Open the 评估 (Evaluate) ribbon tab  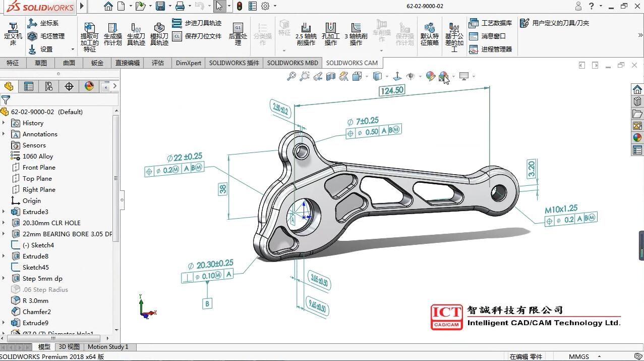pyautogui.click(x=158, y=63)
